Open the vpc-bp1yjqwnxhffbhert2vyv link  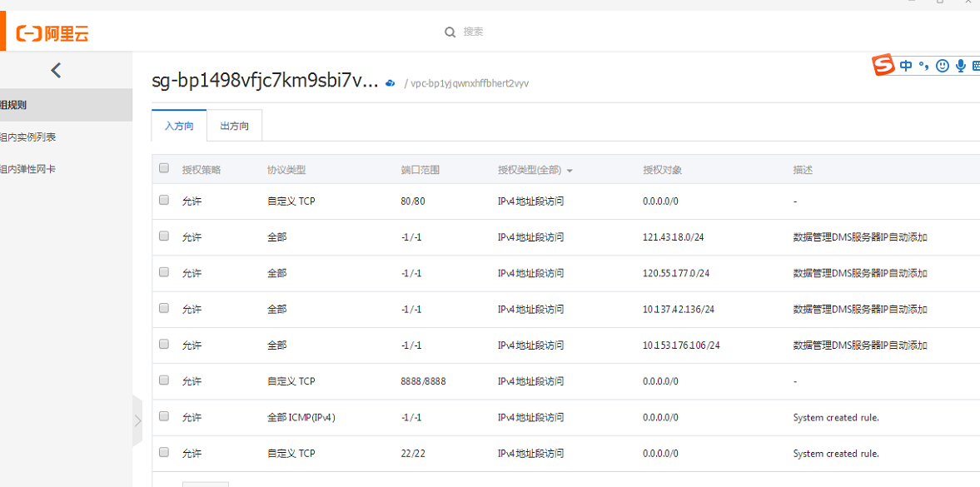pyautogui.click(x=470, y=83)
